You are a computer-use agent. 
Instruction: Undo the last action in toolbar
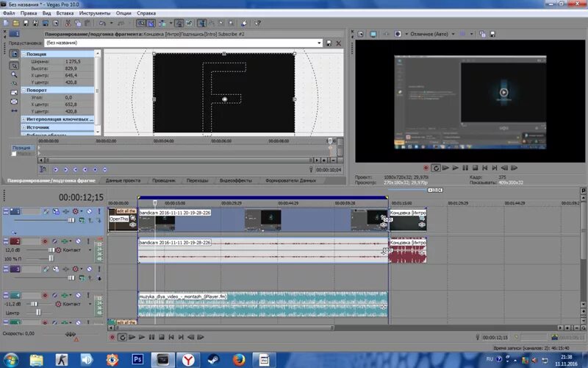[x=102, y=24]
